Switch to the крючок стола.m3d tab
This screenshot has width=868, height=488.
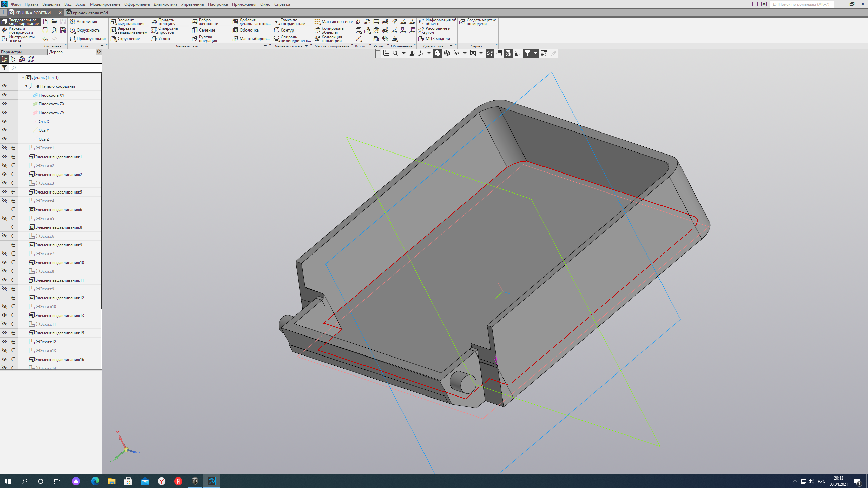click(90, 13)
